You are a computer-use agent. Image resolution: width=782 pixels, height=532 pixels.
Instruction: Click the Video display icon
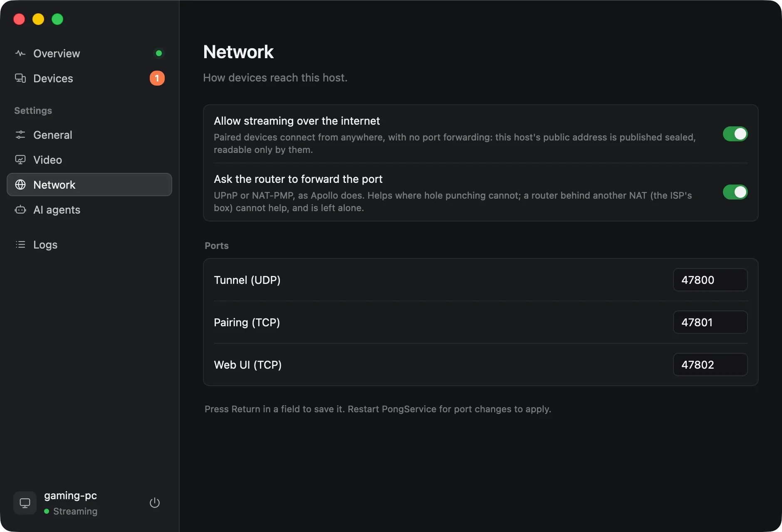coord(20,160)
